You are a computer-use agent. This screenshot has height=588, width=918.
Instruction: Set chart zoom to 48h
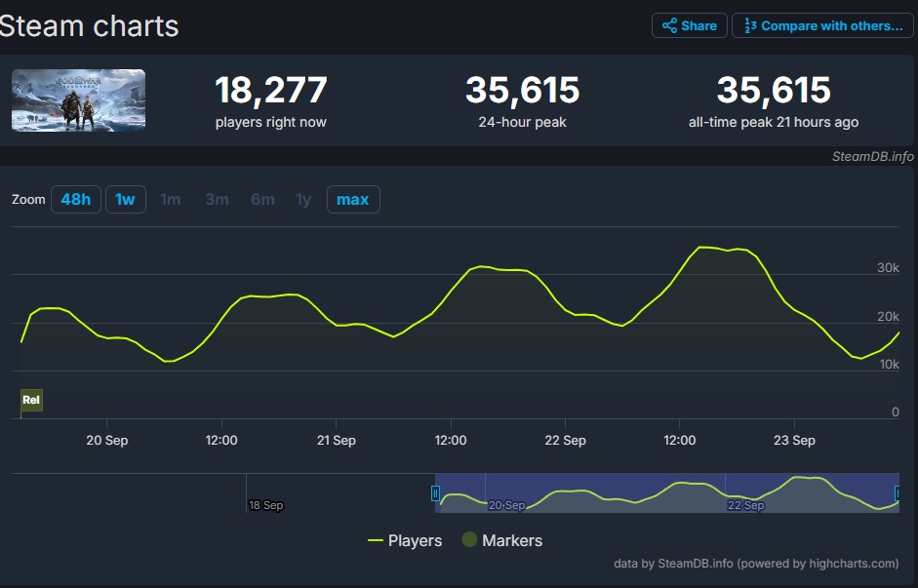click(x=75, y=200)
